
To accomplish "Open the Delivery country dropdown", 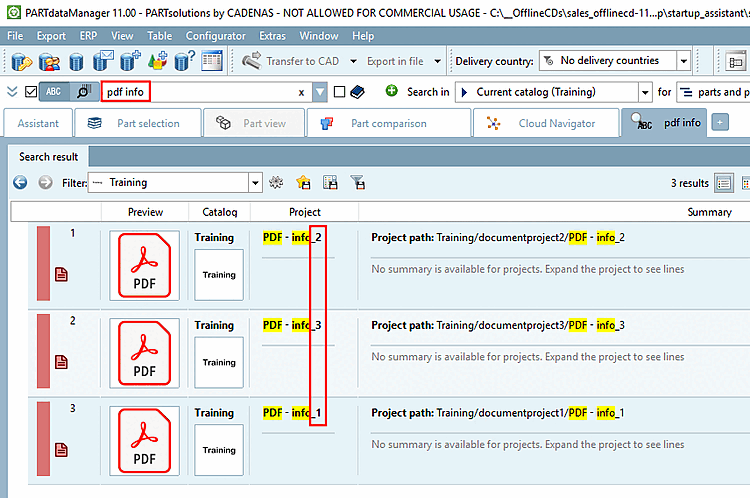I will [x=615, y=61].
